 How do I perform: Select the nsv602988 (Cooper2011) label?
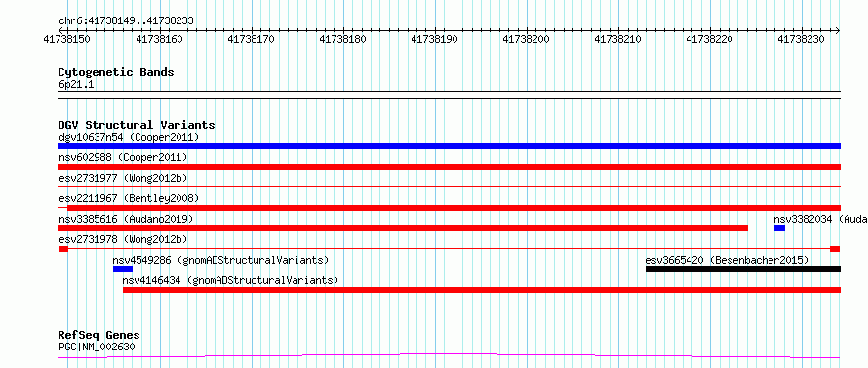(123, 157)
